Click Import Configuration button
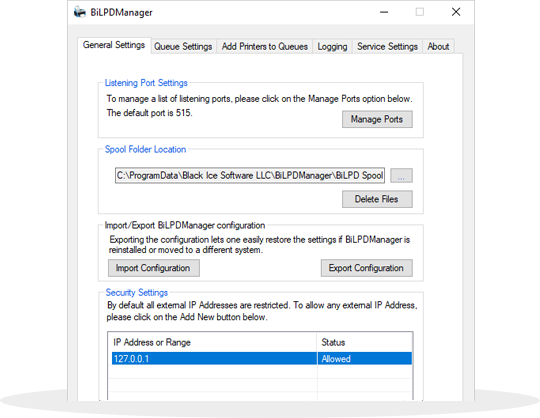540x418 pixels. point(154,268)
